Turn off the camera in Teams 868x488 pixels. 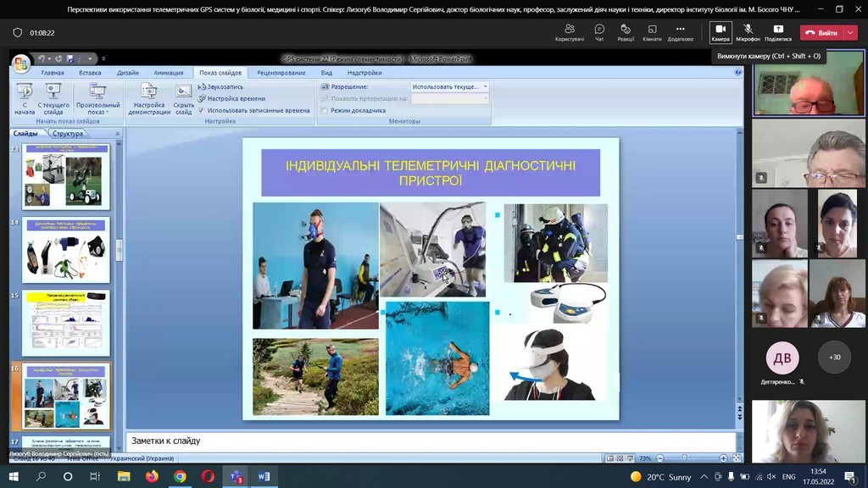pyautogui.click(x=721, y=30)
